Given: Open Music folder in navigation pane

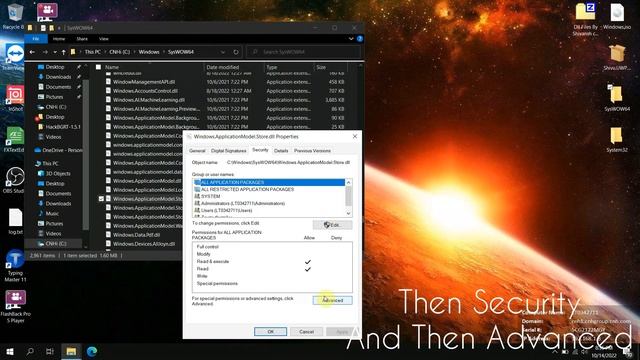Looking at the screenshot, I should tap(52, 213).
